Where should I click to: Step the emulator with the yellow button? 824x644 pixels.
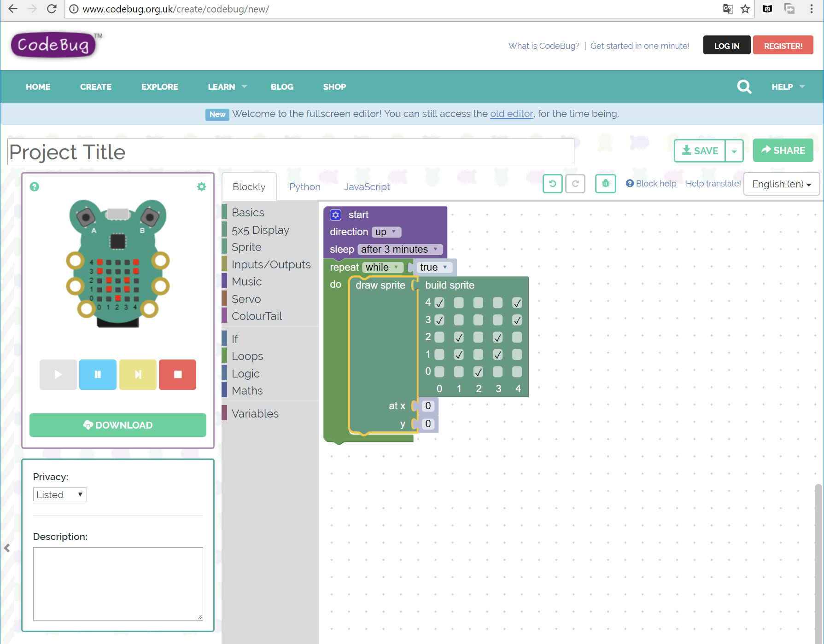(138, 375)
